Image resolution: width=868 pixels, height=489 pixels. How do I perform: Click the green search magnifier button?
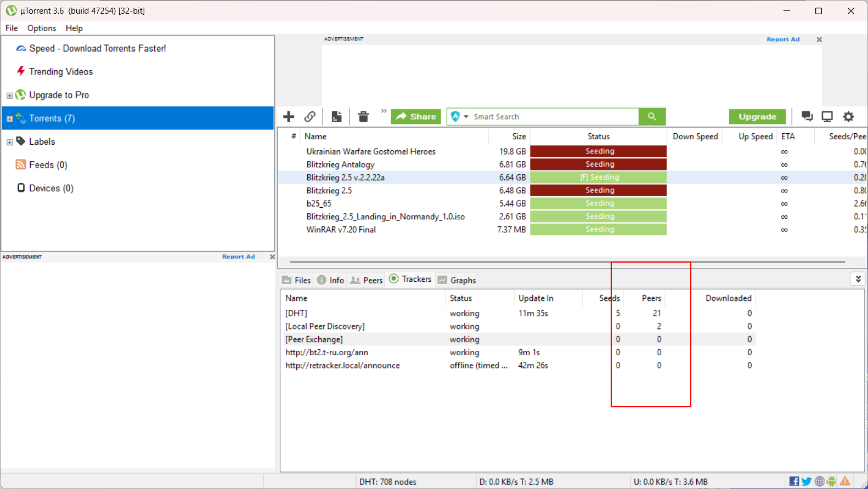tap(652, 117)
